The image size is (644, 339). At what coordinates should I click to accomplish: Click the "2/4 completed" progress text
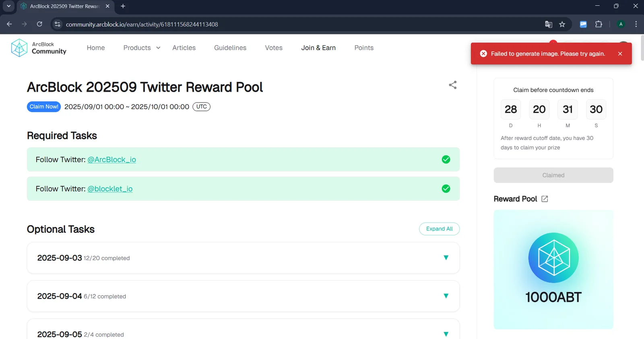[104, 335]
